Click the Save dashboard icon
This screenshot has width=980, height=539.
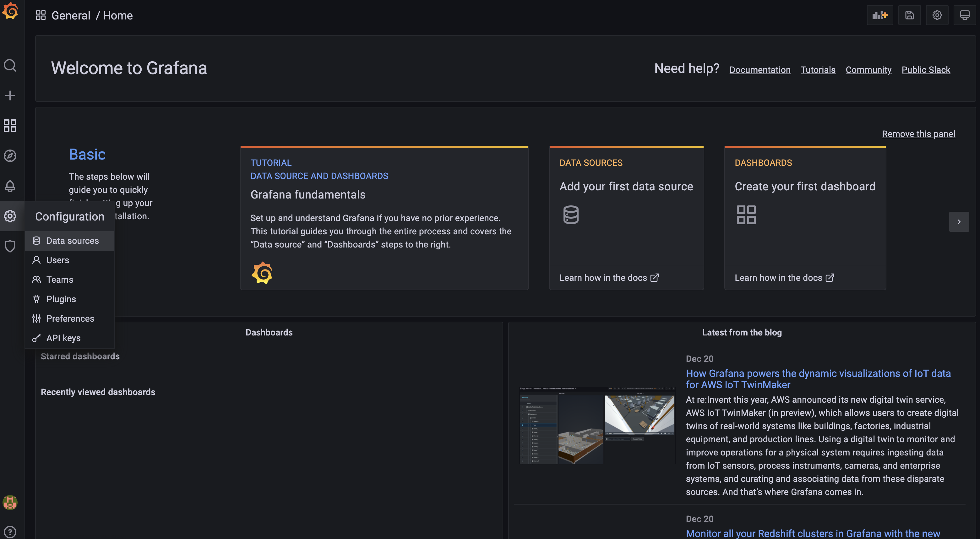click(909, 15)
